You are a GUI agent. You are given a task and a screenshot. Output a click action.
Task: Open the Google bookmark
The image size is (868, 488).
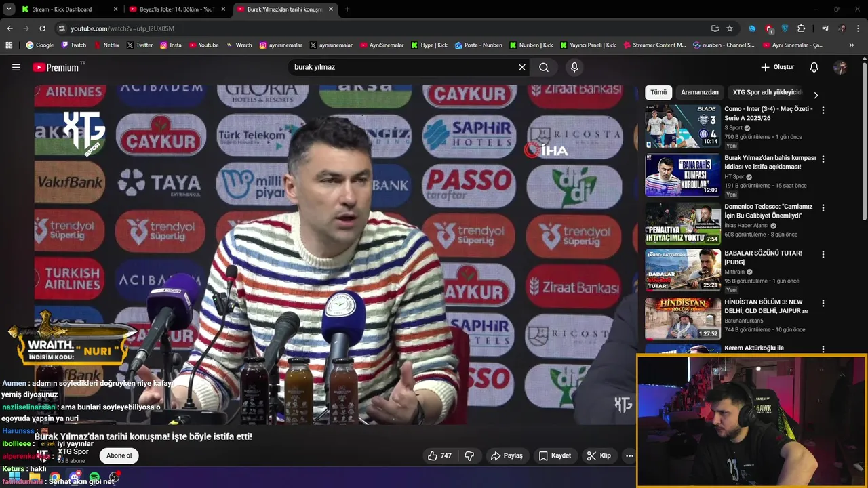pyautogui.click(x=40, y=45)
